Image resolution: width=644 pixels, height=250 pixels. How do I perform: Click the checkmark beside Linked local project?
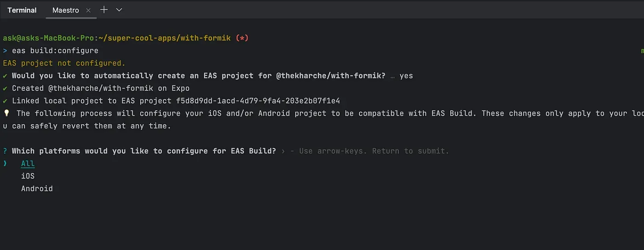click(x=5, y=100)
